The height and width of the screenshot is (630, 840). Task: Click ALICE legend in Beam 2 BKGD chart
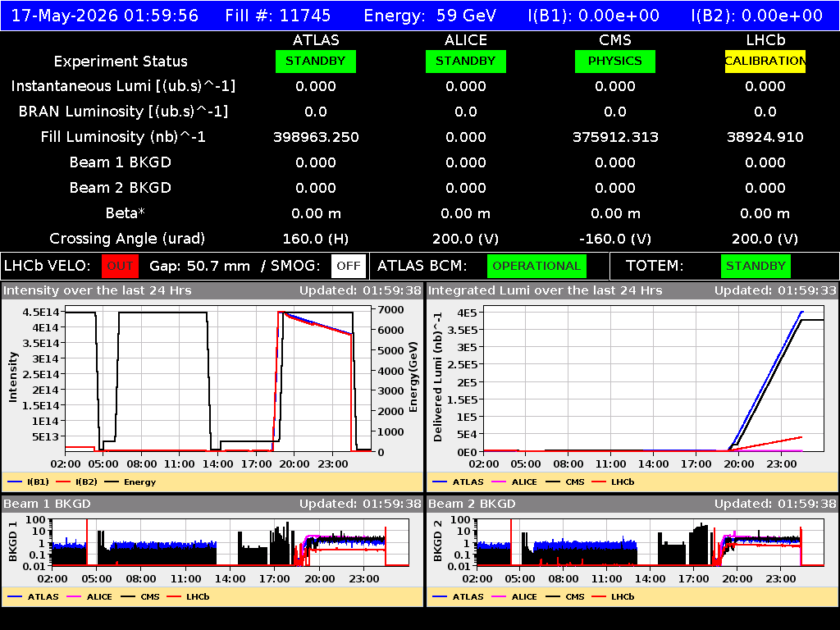click(x=515, y=597)
